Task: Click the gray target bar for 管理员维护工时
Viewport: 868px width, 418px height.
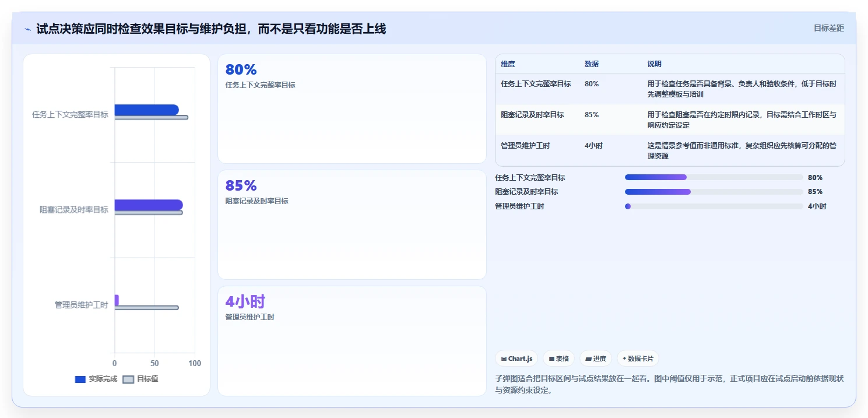Action: 146,308
